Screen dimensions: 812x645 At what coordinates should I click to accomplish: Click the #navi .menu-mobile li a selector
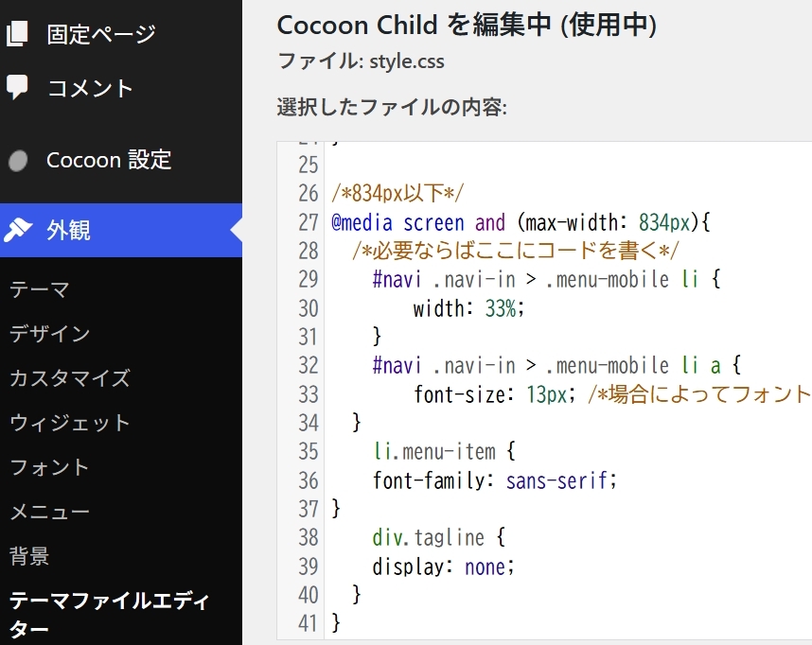(x=556, y=365)
